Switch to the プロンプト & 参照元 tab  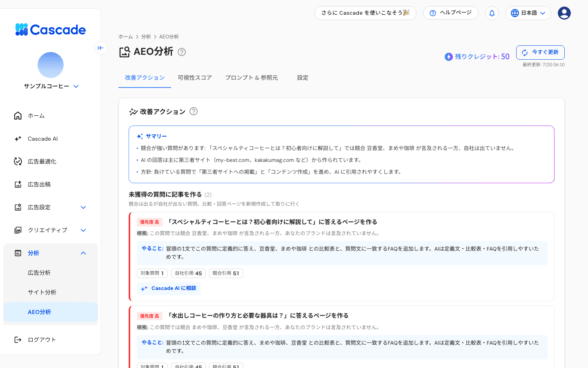252,78
